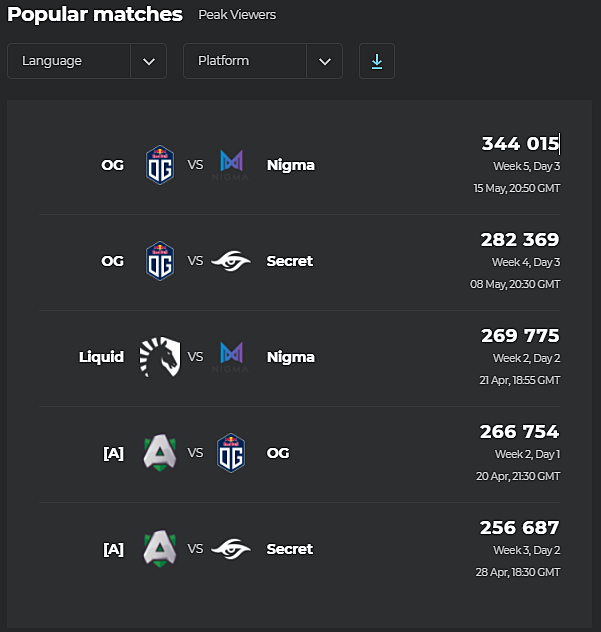
Task: Click the Language dropdown chevron arrow
Action: point(149,61)
